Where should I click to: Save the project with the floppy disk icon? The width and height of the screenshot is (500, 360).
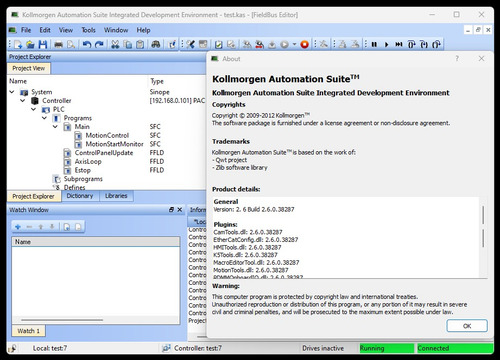pyautogui.click(x=43, y=44)
